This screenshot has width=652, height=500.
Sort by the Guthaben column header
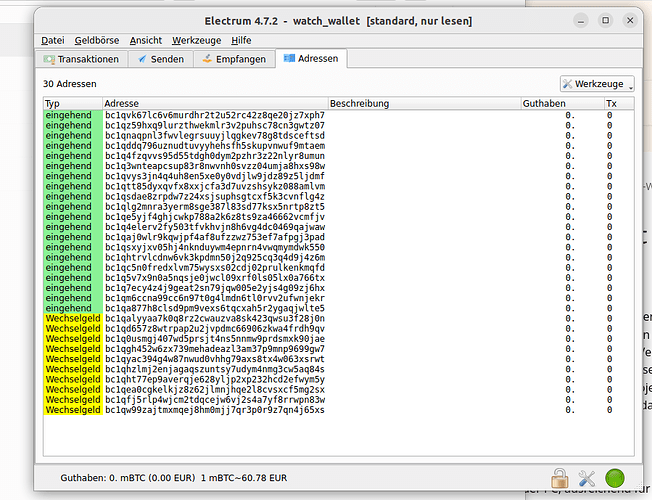coord(563,104)
